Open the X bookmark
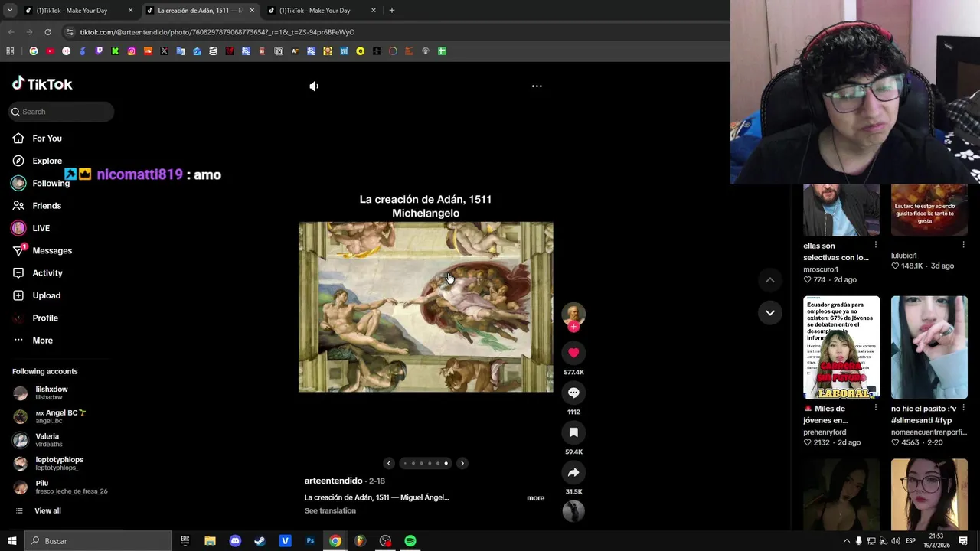980x551 pixels. [x=165, y=51]
